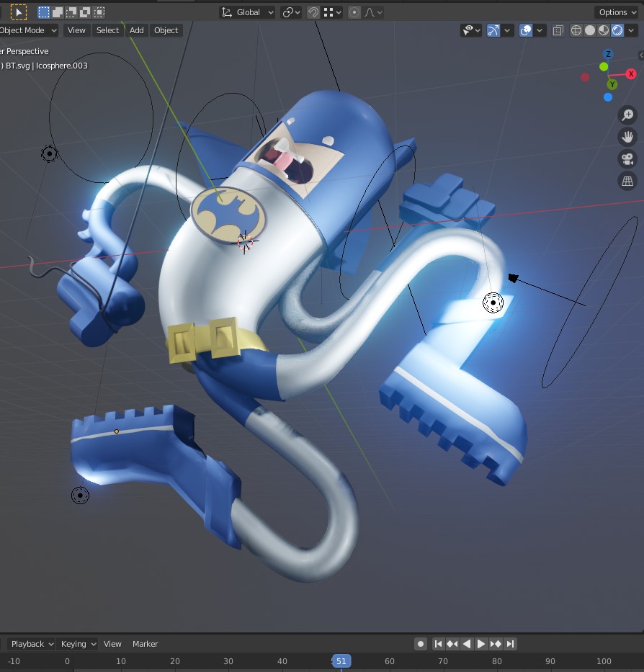This screenshot has width=644, height=672.
Task: Open the timeline Marker menu
Action: click(145, 644)
